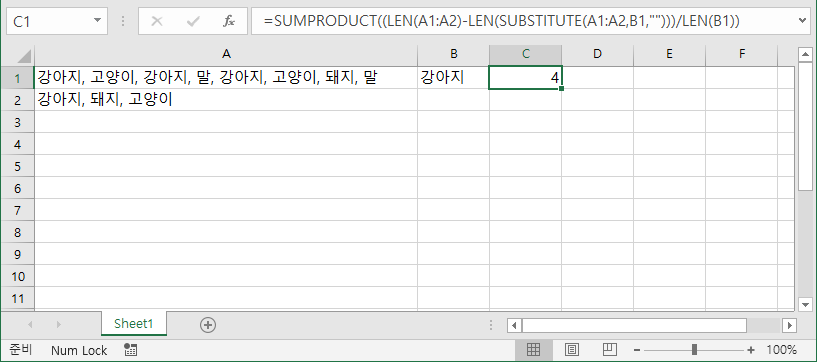817x362 pixels.
Task: Confirm formula with the checkmark icon
Action: point(193,21)
